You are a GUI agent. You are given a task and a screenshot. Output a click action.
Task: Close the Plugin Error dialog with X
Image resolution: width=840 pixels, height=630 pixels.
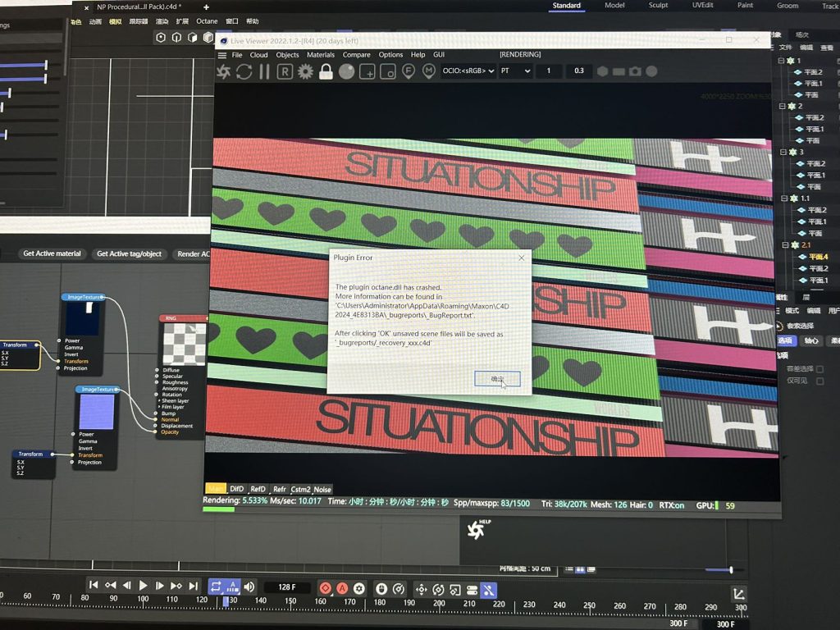coord(522,258)
